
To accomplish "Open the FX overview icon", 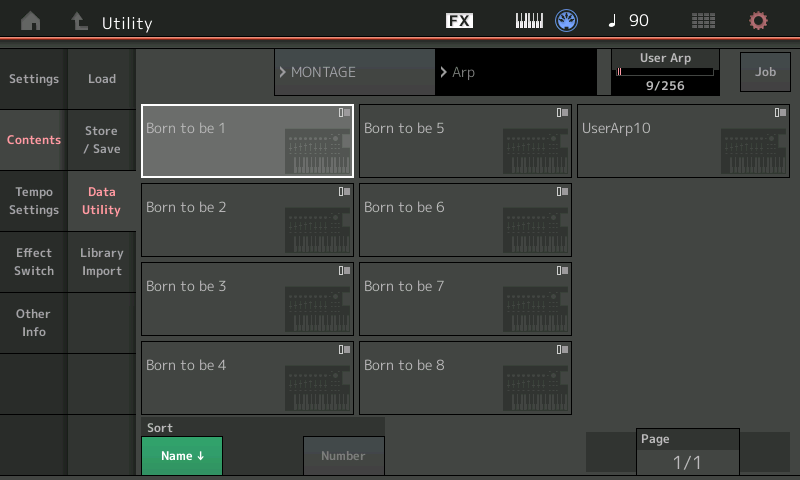I will 459,21.
